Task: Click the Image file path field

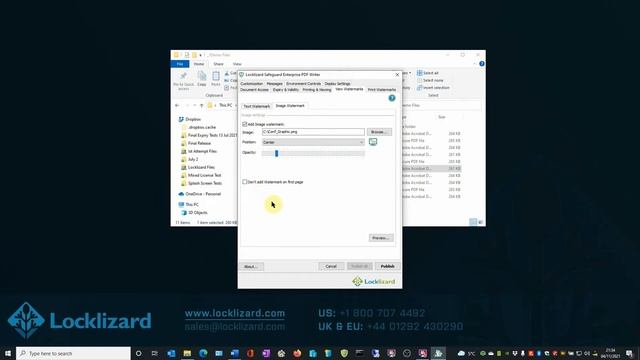Action: point(313,132)
